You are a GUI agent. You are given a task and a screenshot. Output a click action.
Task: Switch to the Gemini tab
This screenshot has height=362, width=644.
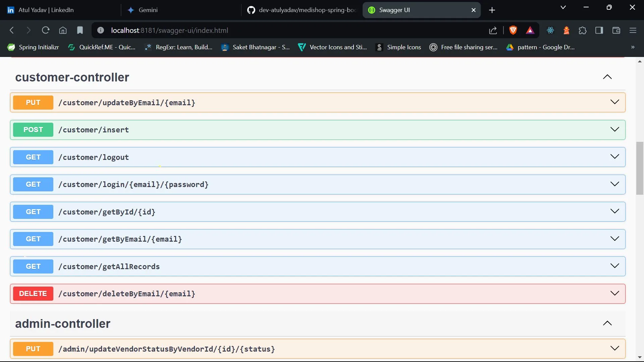point(181,10)
